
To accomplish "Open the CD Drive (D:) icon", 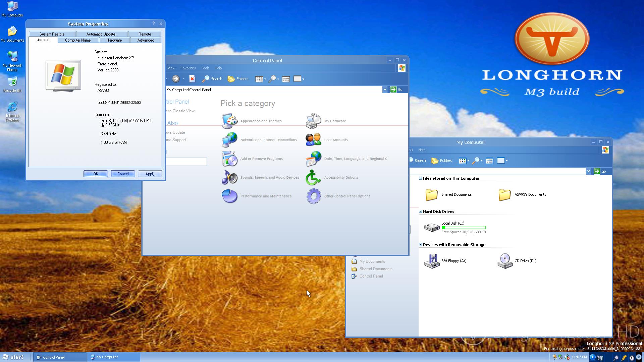I will tap(505, 261).
